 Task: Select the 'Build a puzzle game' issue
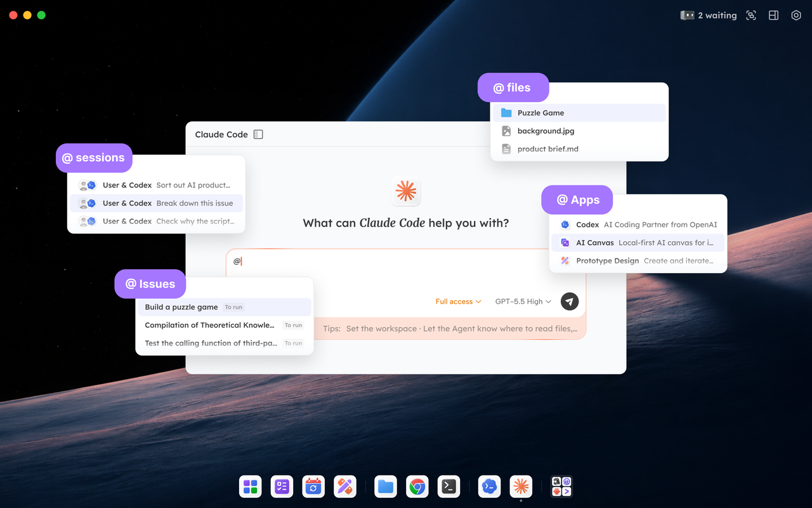[225, 307]
